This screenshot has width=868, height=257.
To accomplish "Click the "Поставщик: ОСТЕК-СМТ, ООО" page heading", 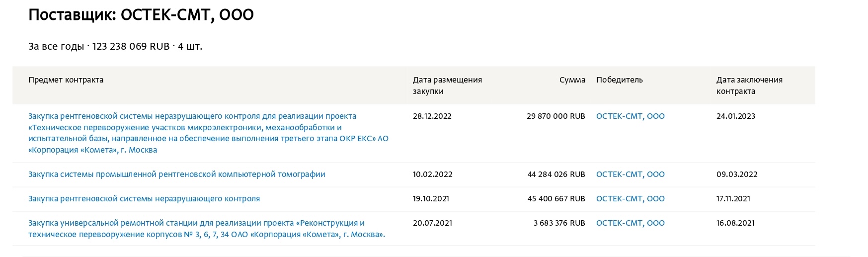I will (x=141, y=15).
